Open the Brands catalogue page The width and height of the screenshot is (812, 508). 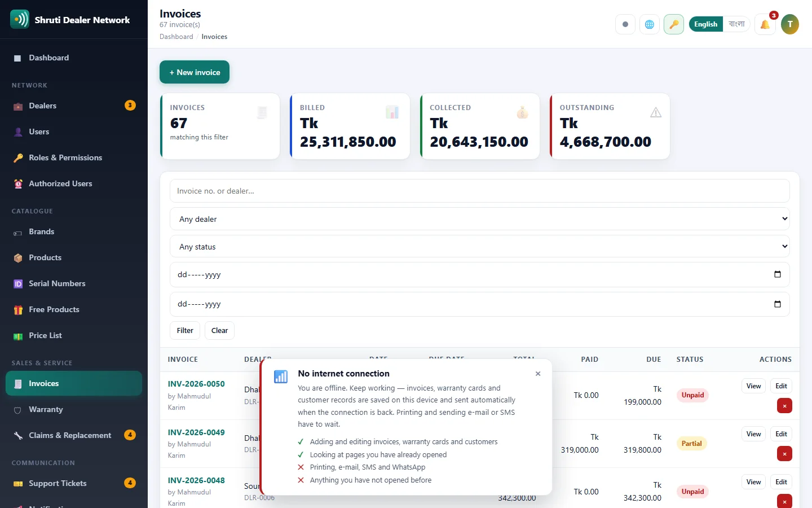pyautogui.click(x=74, y=231)
